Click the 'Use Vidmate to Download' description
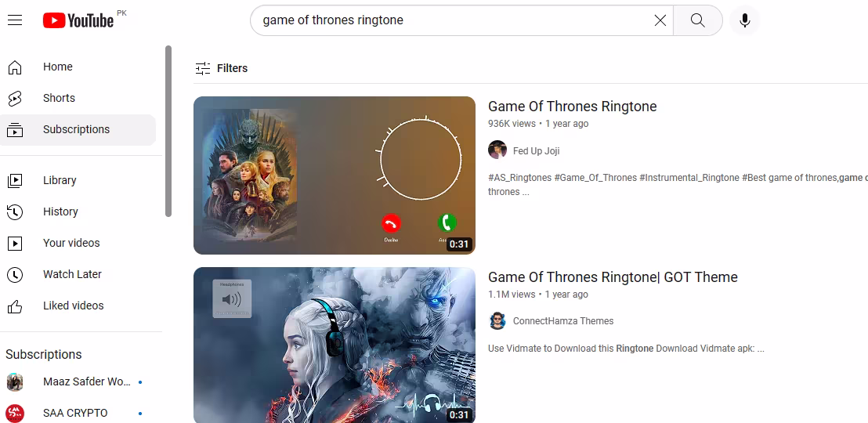The height and width of the screenshot is (423, 868). coord(626,349)
